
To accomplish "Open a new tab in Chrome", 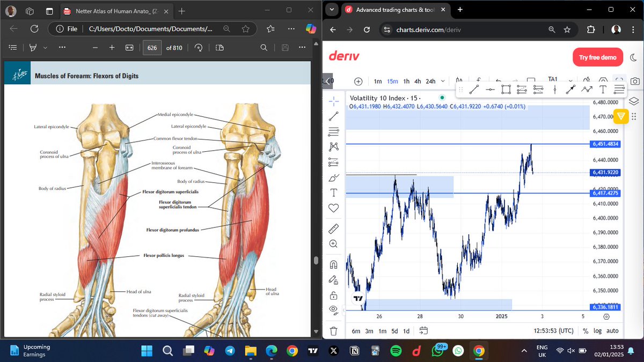I will pyautogui.click(x=460, y=9).
